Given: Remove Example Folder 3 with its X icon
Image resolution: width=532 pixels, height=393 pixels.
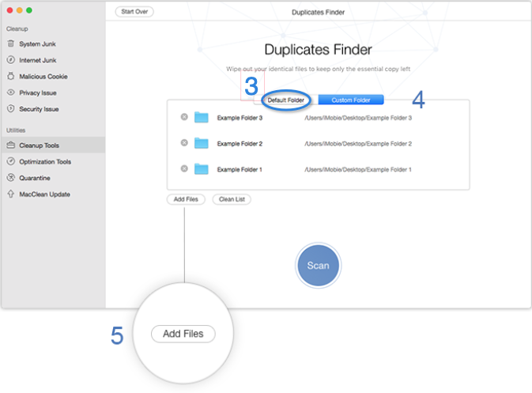Looking at the screenshot, I should coord(184,117).
